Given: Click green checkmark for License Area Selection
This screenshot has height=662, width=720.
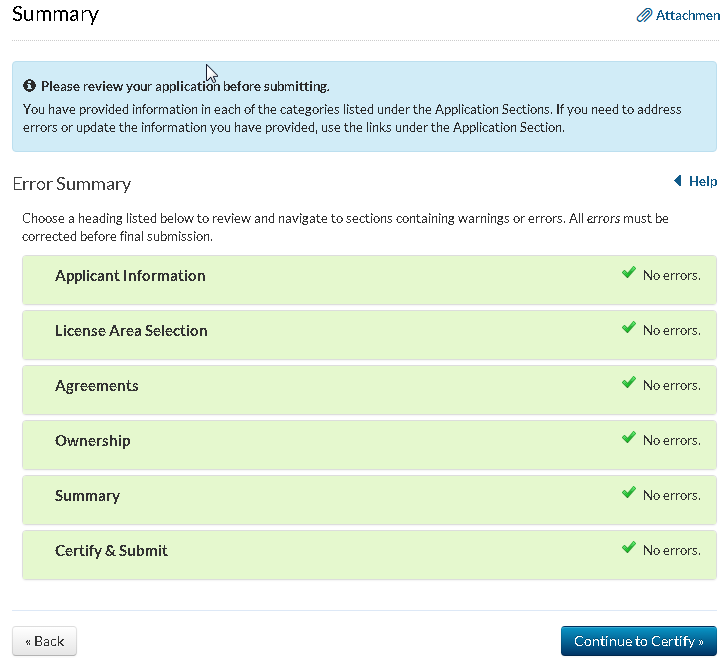Looking at the screenshot, I should 628,327.
